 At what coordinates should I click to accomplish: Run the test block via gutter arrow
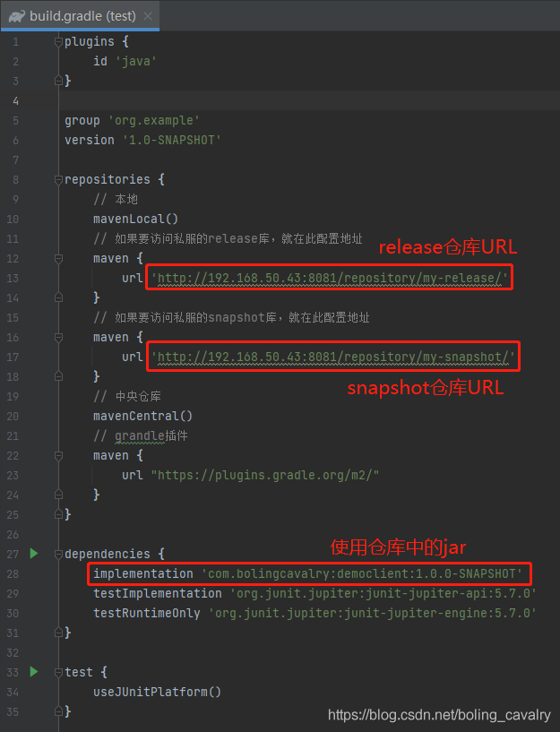(34, 672)
